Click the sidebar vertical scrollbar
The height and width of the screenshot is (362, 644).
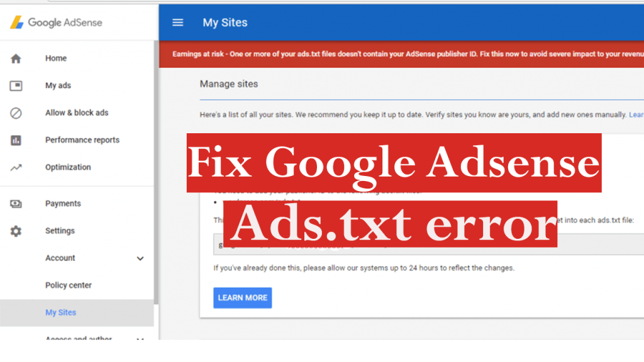[x=156, y=189]
